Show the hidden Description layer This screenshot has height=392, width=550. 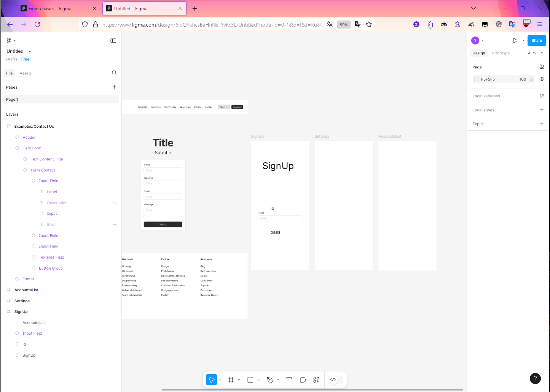(x=115, y=203)
